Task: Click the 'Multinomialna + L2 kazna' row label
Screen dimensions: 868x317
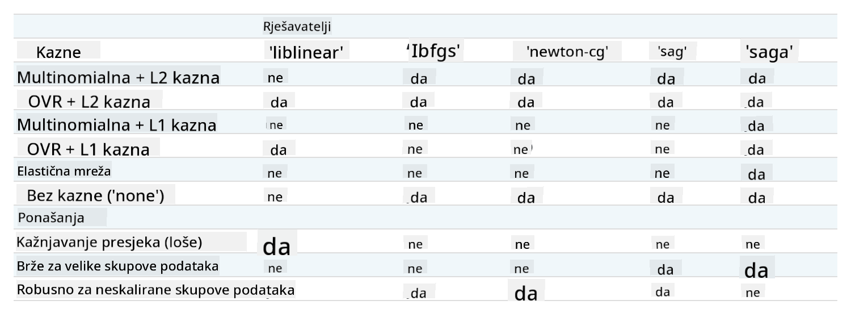Action: [x=118, y=77]
